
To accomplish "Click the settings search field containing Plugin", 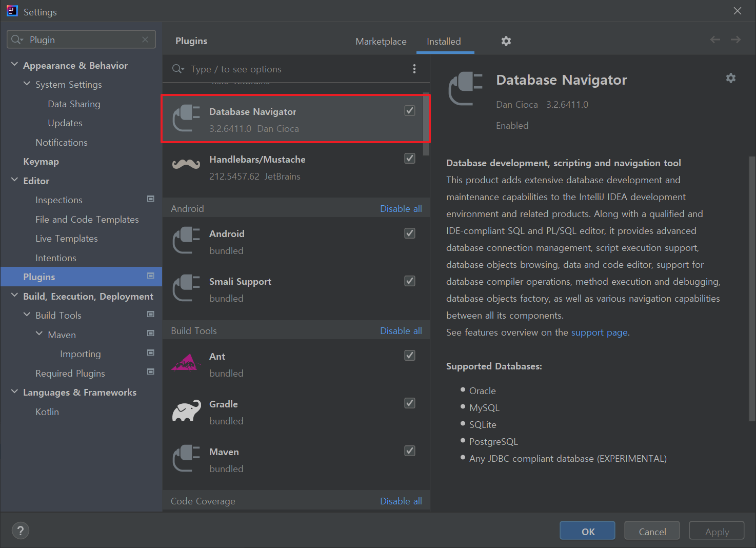I will (x=81, y=40).
